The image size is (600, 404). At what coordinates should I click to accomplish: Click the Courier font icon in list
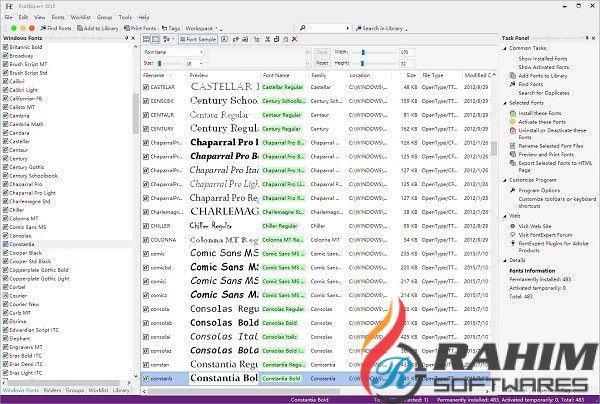click(5, 296)
